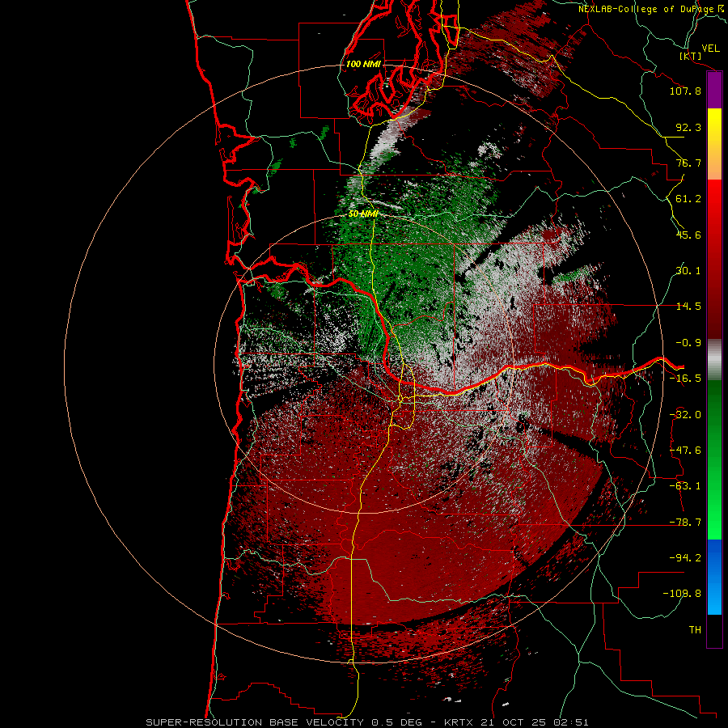This screenshot has width=728, height=728.
Task: Select the 14.5 scale value
Action: click(x=688, y=307)
